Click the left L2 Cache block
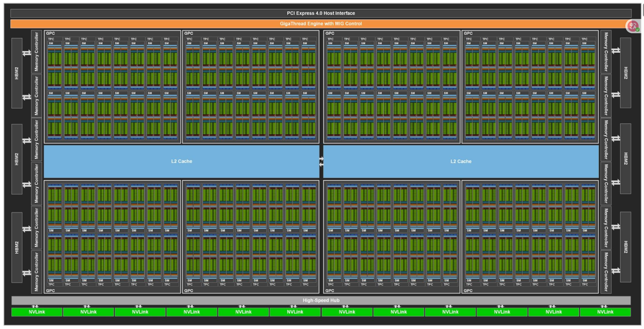This screenshot has height=329, width=644. tap(181, 161)
